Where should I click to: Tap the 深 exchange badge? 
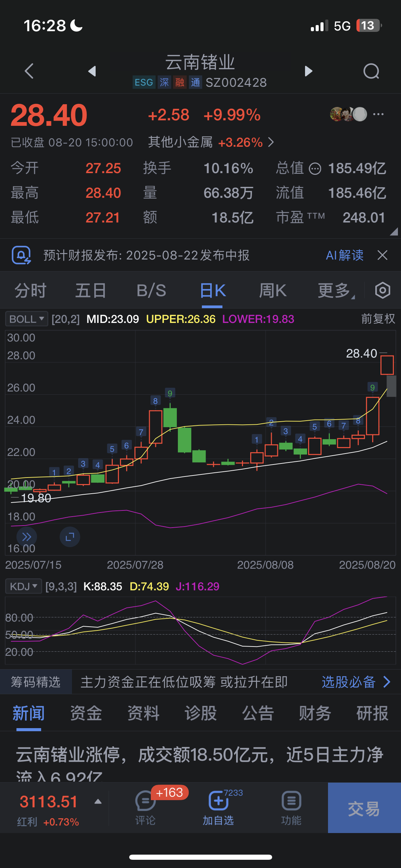click(x=164, y=82)
